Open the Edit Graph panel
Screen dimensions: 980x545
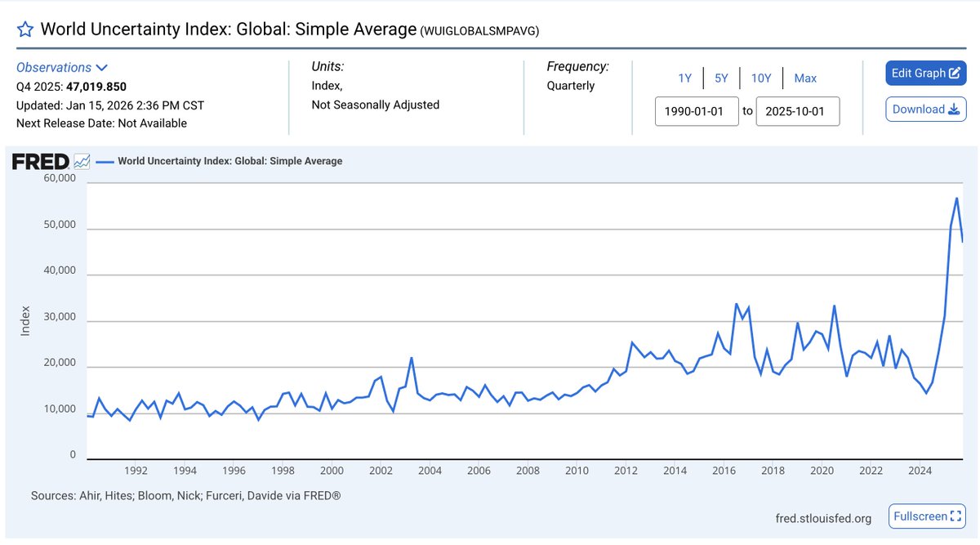click(926, 73)
